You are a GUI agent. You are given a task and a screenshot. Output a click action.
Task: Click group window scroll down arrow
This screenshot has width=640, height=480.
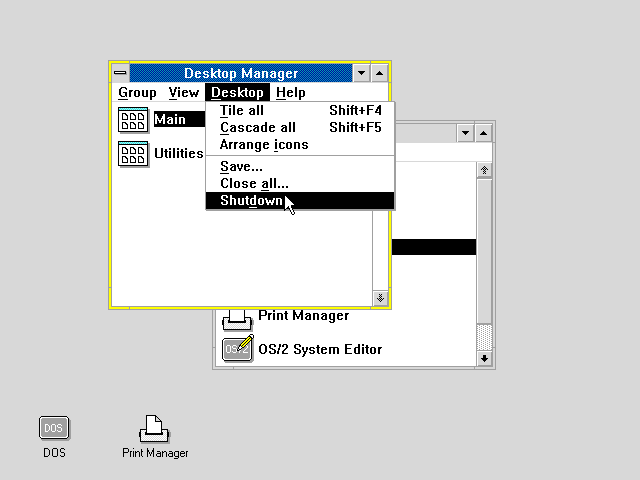(484, 358)
